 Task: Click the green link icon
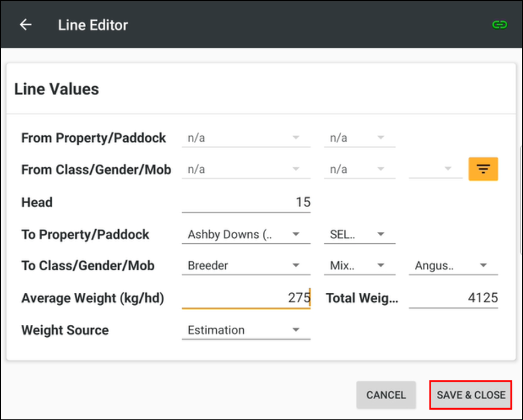coord(499,25)
